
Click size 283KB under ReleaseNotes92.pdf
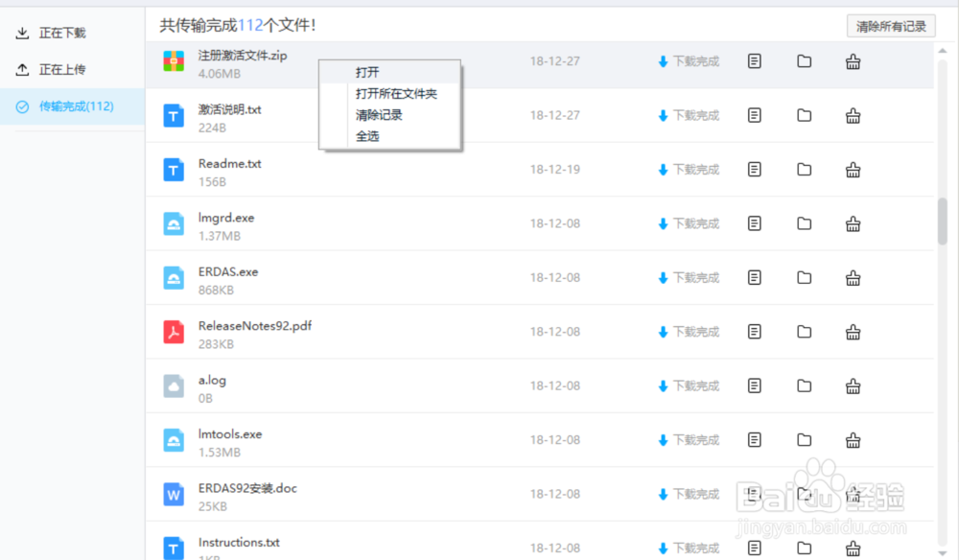215,344
